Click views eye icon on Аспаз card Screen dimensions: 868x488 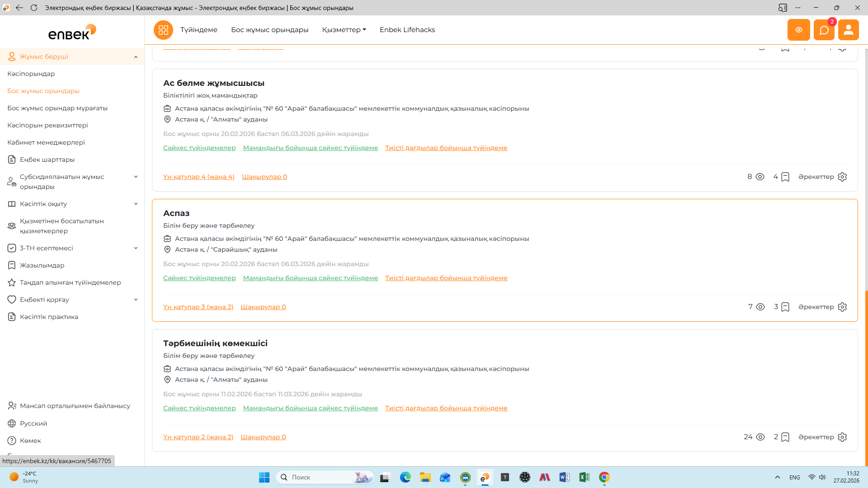pyautogui.click(x=760, y=307)
